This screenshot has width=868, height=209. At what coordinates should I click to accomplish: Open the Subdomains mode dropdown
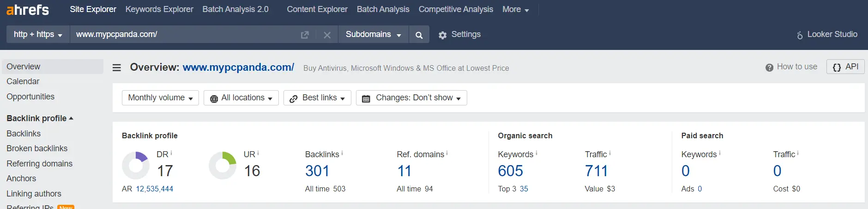pyautogui.click(x=374, y=35)
